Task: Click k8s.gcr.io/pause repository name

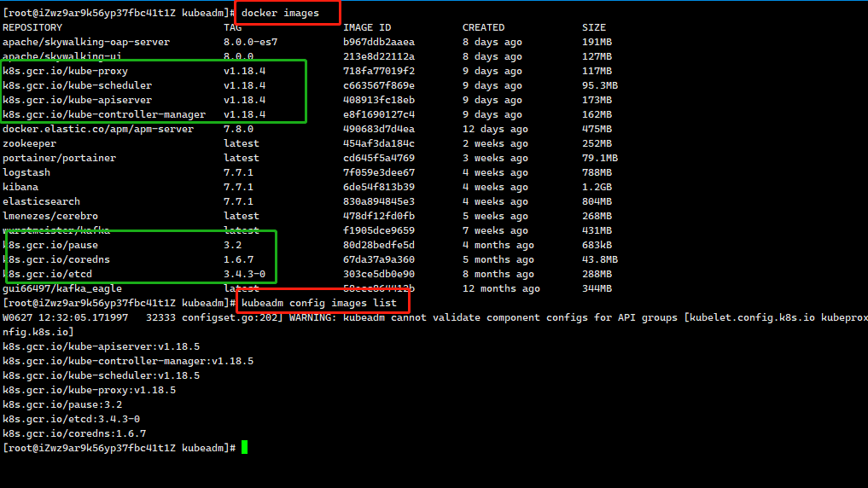Action: (x=50, y=245)
